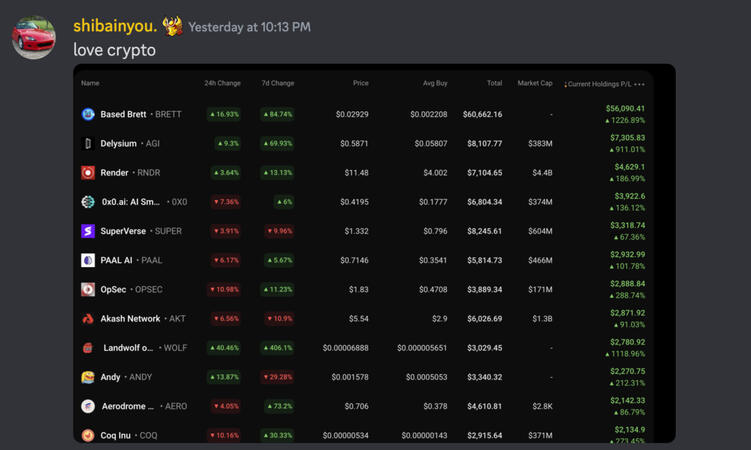The image size is (751, 450).
Task: Sort by the 7d Change column header
Action: click(x=278, y=83)
